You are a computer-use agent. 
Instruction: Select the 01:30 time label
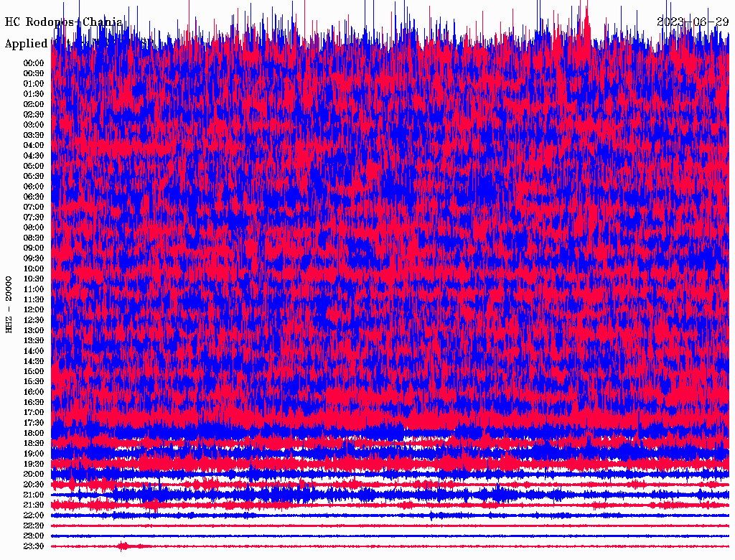(34, 94)
